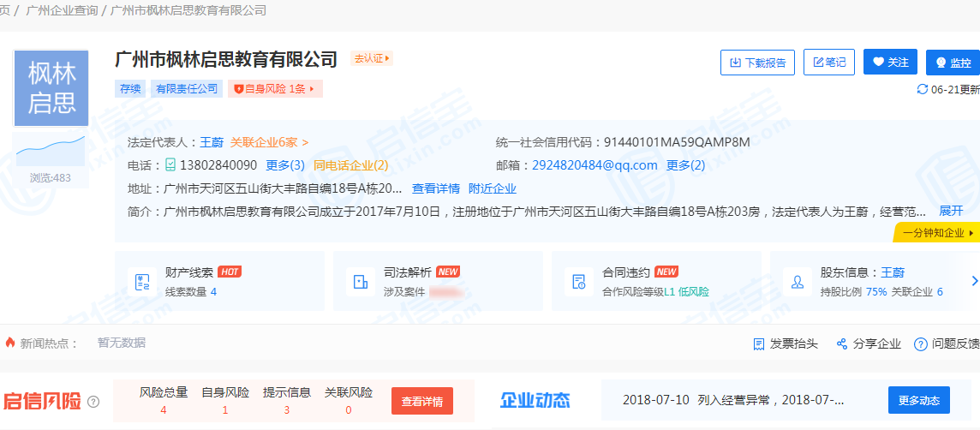
Task: Click shareholder 王蔚 in 股东信息 card
Action: point(893,272)
